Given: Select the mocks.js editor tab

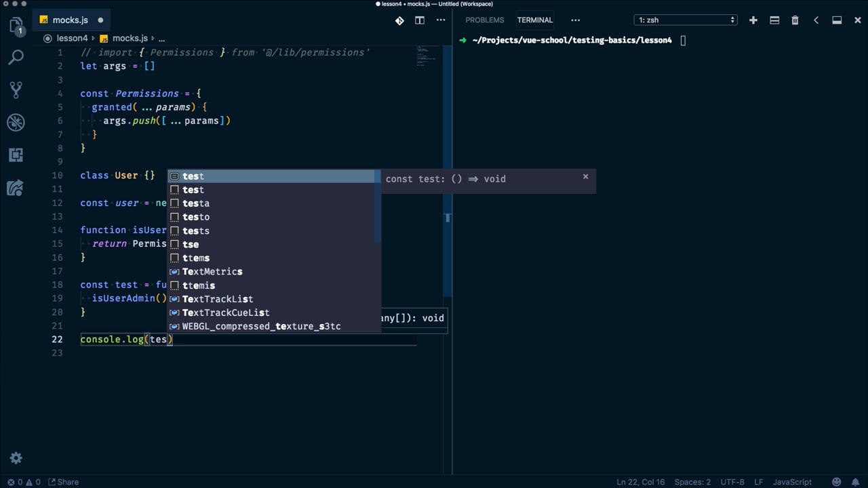Looking at the screenshot, I should pyautogui.click(x=72, y=20).
